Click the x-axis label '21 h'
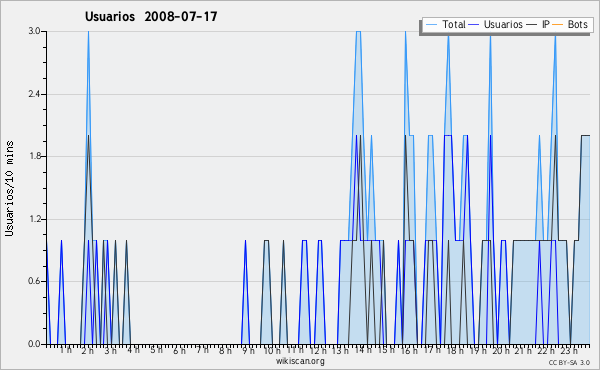 point(523,350)
